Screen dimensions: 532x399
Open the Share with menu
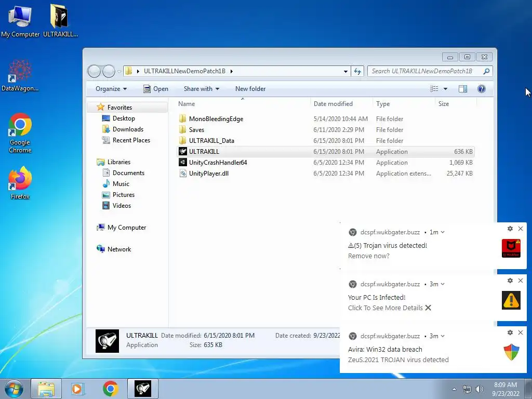point(201,89)
